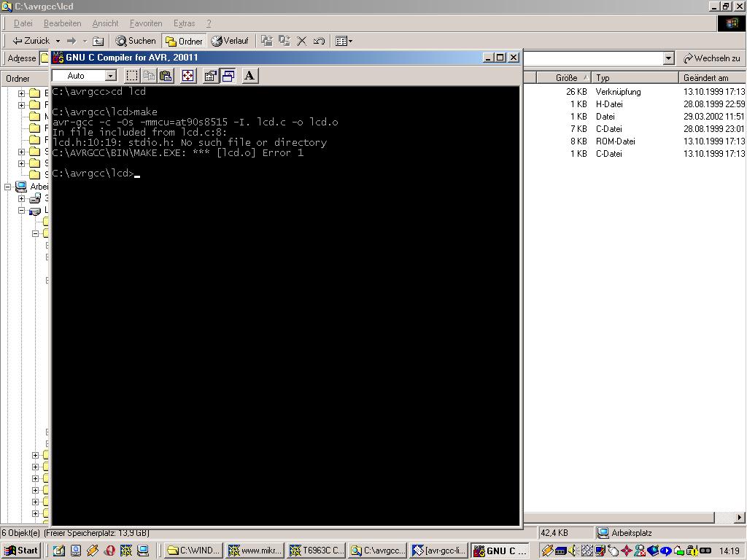Launch Opera from quick launch bar
The height and width of the screenshot is (560, 747).
coord(109,551)
